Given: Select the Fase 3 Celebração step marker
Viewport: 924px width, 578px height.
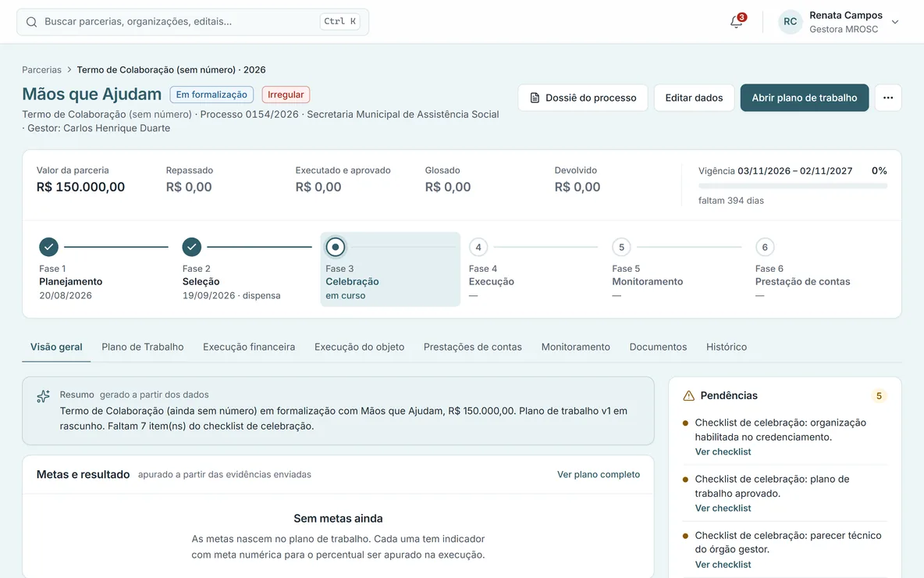Looking at the screenshot, I should [336, 247].
